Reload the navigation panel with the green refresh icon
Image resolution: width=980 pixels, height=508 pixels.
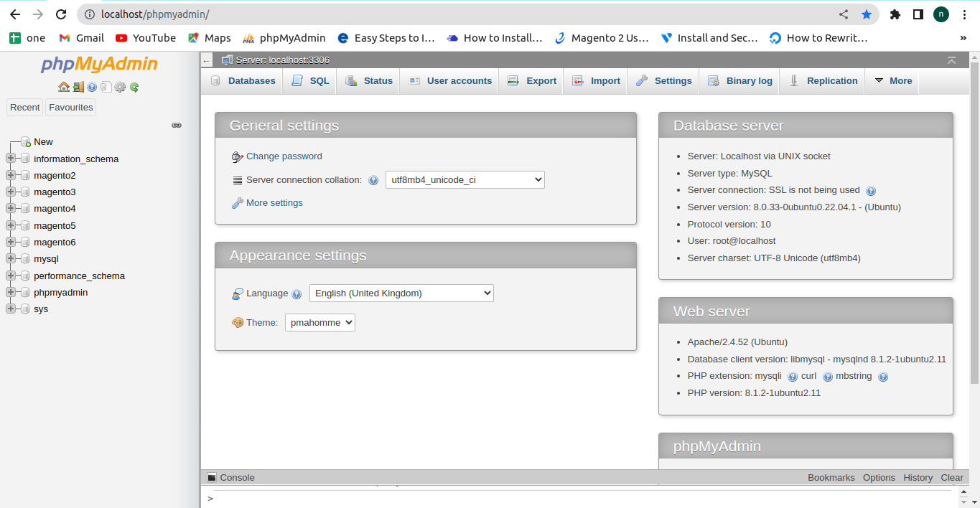click(134, 87)
